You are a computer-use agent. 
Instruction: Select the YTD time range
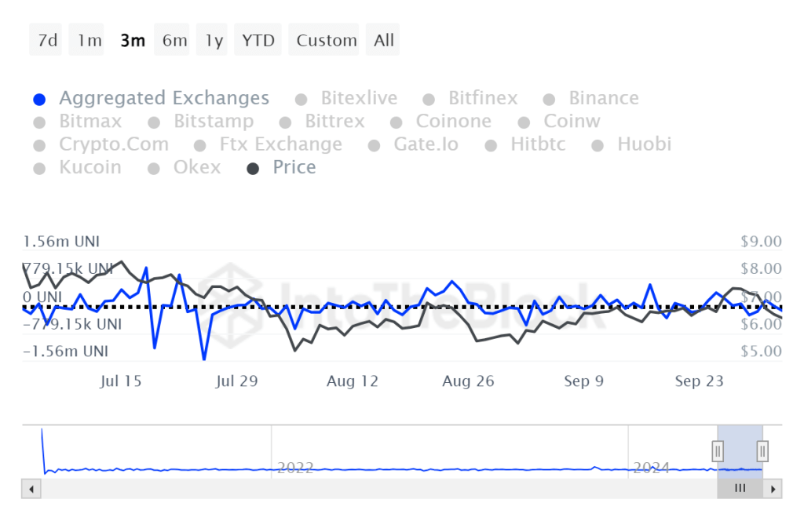coord(258,39)
